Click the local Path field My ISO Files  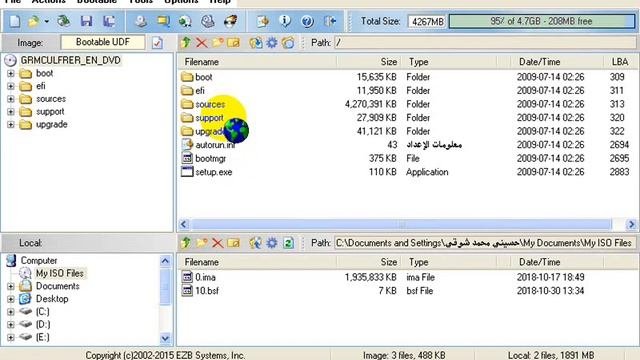coord(485,243)
